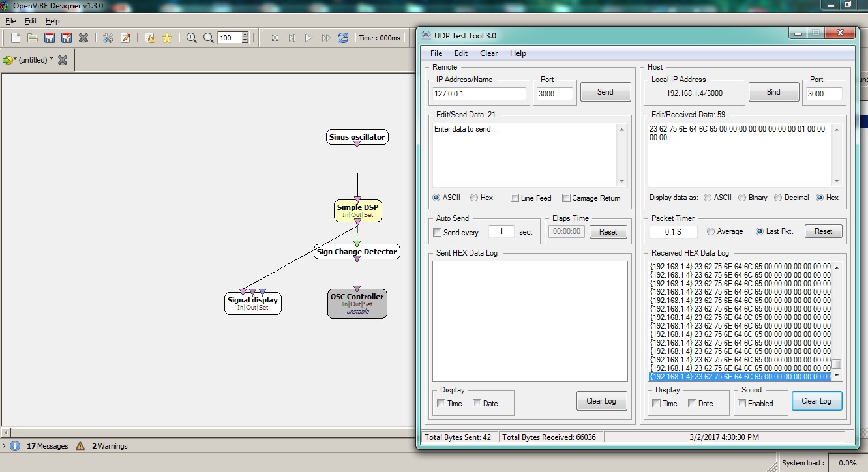Click the Bind button
The image size is (868, 472).
(x=773, y=92)
